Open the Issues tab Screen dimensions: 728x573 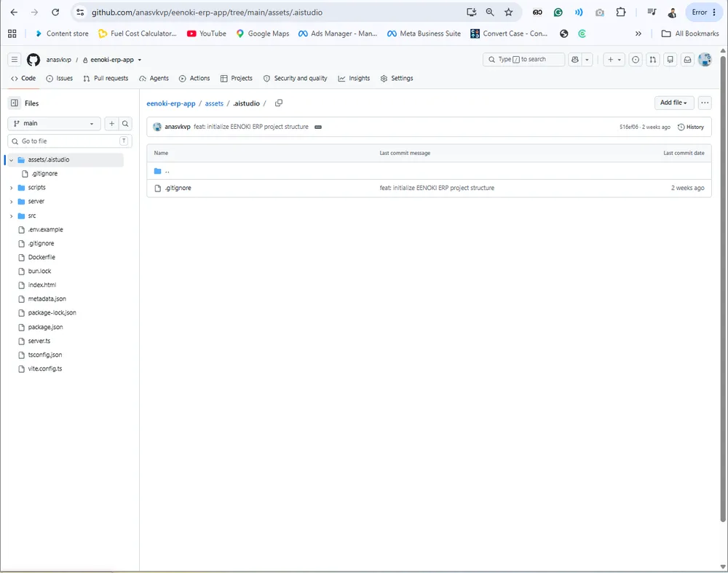[60, 79]
